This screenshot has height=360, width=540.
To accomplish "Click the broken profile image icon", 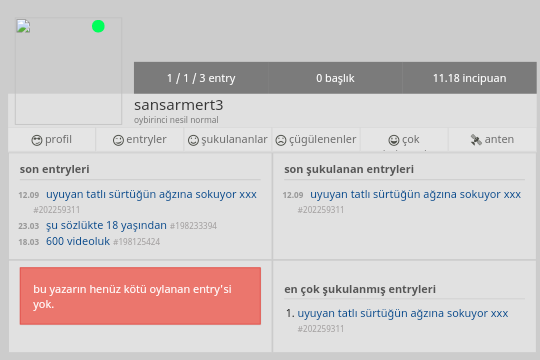I will (x=23, y=26).
